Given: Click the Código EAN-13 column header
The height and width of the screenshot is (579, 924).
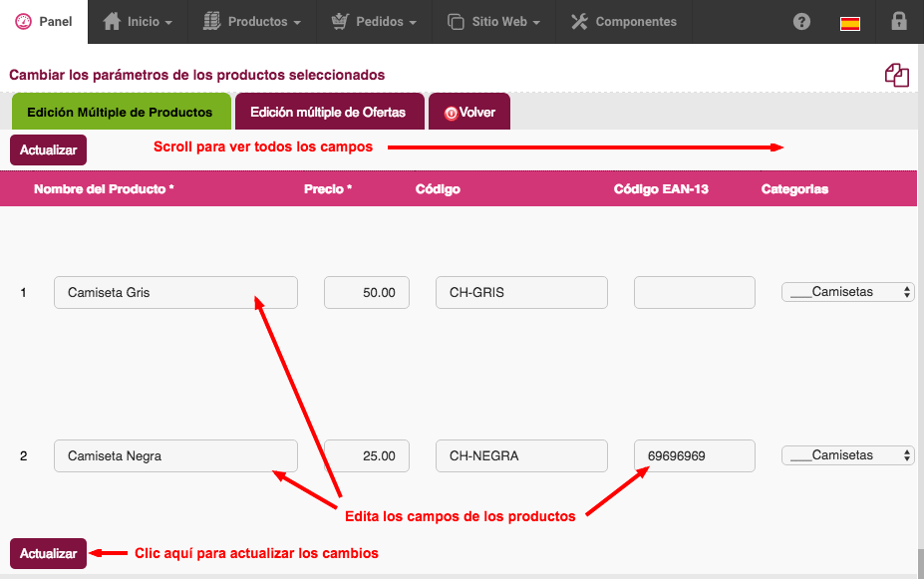Looking at the screenshot, I should pos(661,189).
